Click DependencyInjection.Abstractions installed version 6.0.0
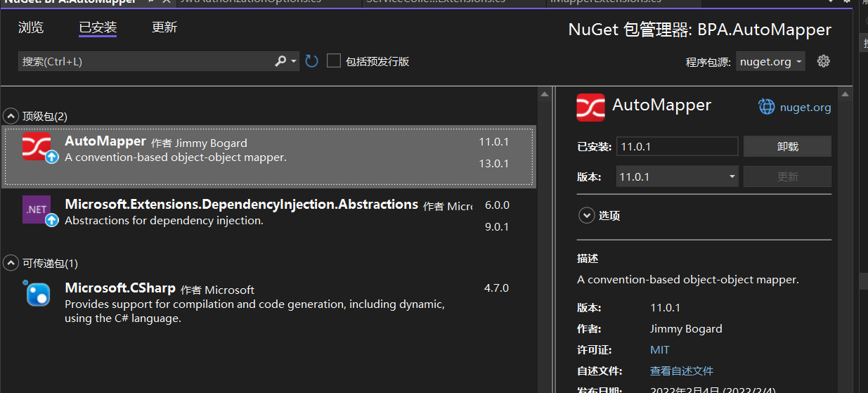This screenshot has width=868, height=393. [x=497, y=205]
